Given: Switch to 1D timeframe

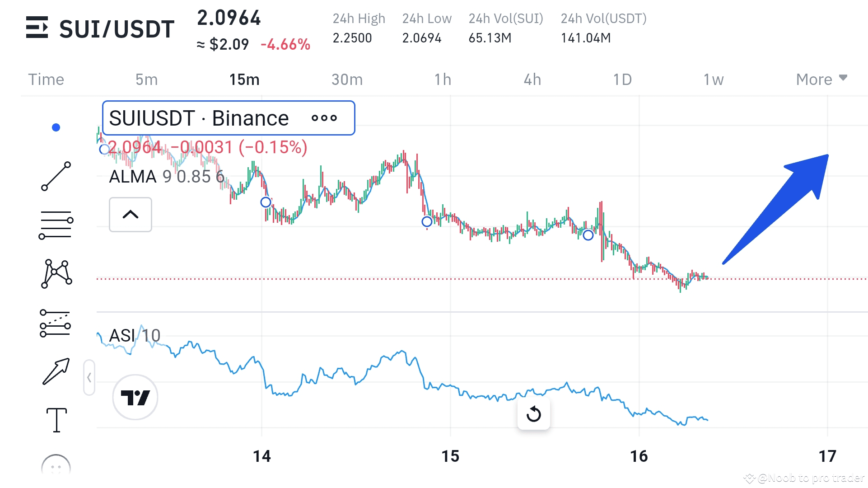Looking at the screenshot, I should 622,79.
